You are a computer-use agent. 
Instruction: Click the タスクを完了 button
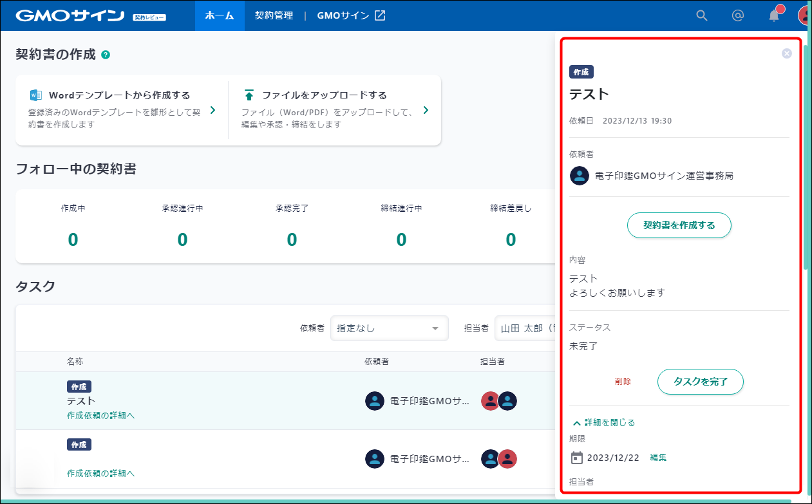[x=700, y=382]
